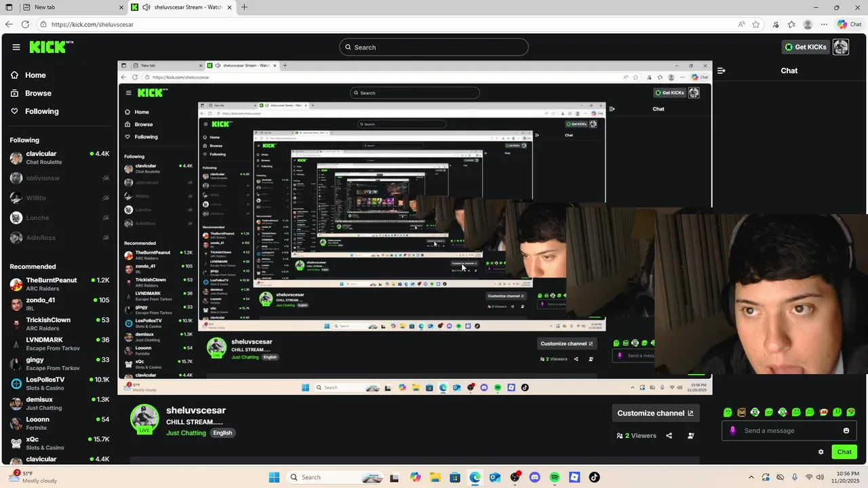868x488 pixels.
Task: Click Edge read aloud icon
Action: tap(741, 24)
